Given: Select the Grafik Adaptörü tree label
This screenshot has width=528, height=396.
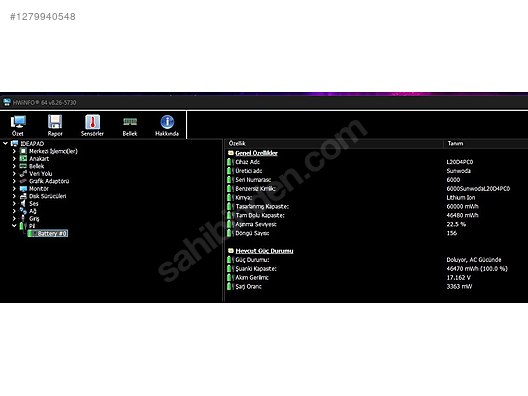Looking at the screenshot, I should click(49, 181).
